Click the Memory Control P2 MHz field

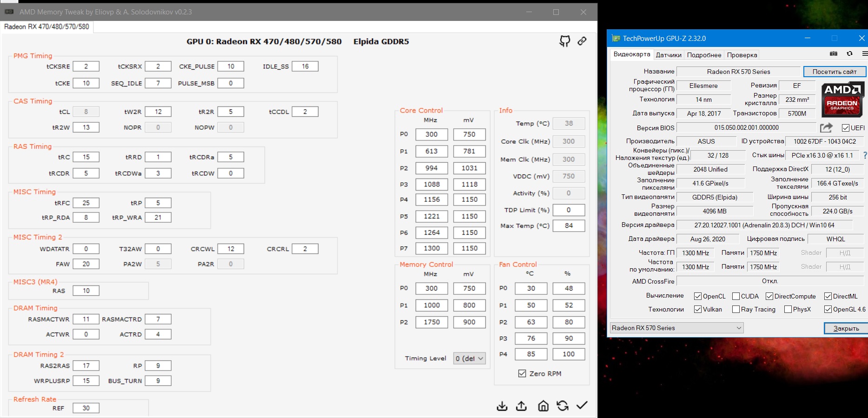(431, 322)
